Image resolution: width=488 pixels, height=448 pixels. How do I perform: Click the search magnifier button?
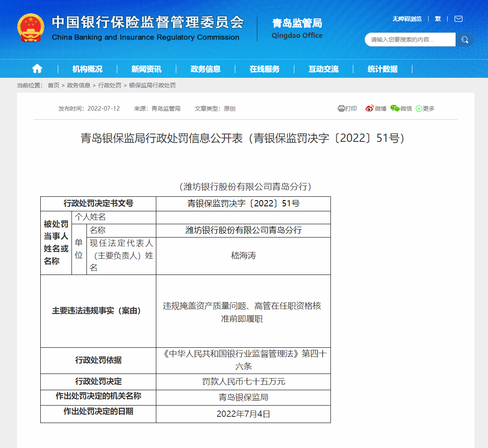465,40
